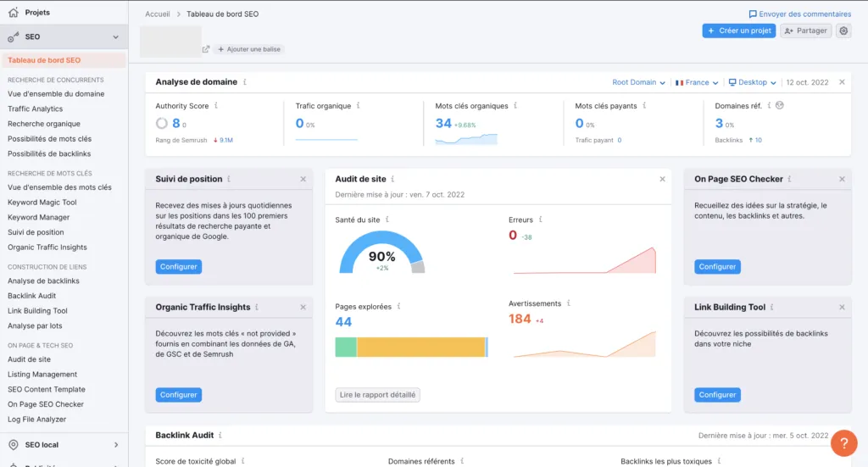The image size is (868, 467).
Task: Show On Page SEO Checker info icon
Action: (789, 180)
